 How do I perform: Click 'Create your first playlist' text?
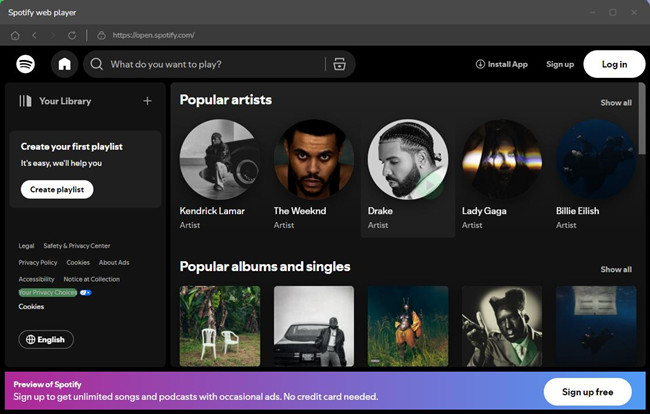coord(72,147)
